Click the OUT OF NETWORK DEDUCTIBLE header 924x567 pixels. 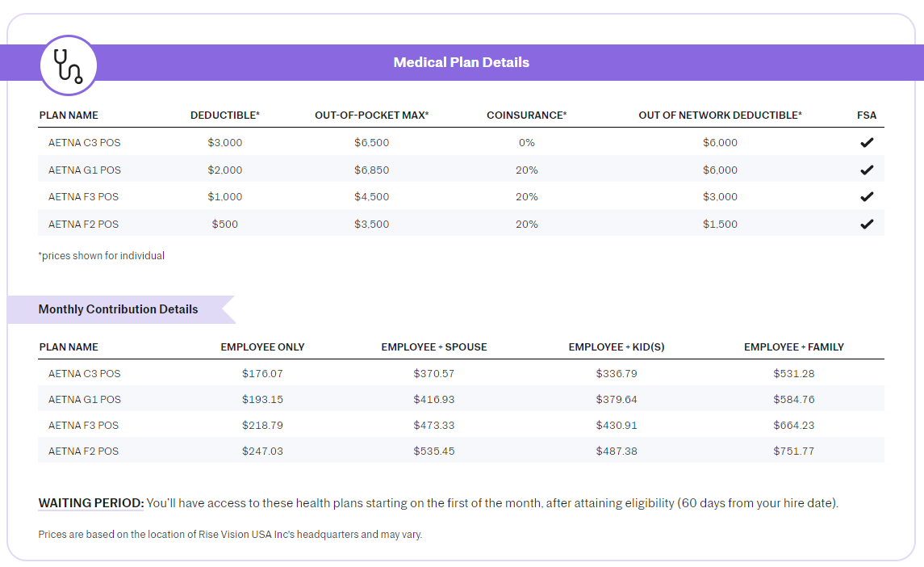tap(720, 115)
